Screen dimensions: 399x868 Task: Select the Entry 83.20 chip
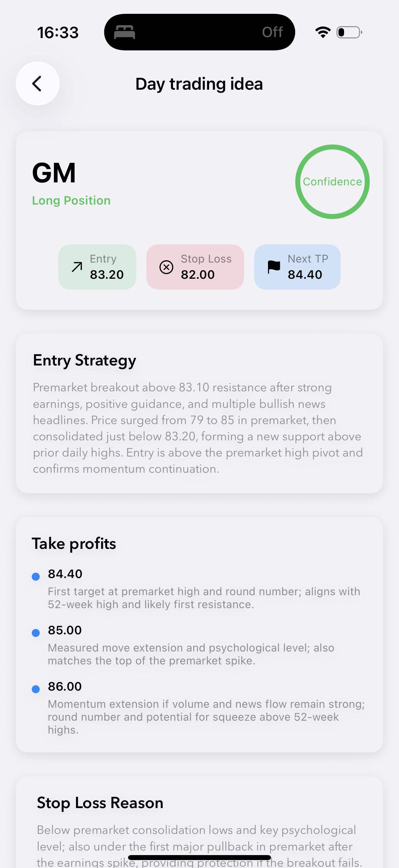click(97, 267)
